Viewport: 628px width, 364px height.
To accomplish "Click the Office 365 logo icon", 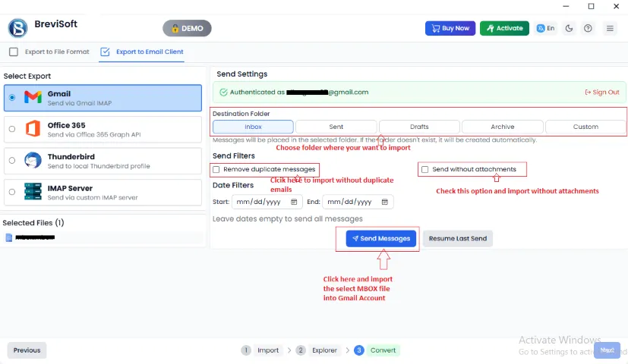I will (x=33, y=129).
